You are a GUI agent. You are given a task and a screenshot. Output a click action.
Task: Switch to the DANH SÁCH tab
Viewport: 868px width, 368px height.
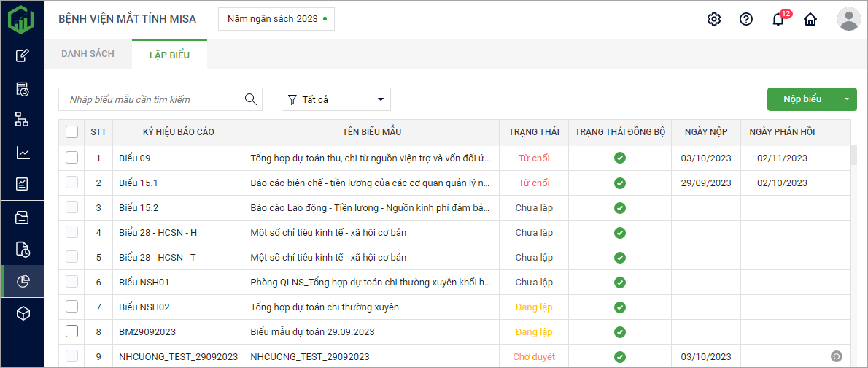(88, 55)
